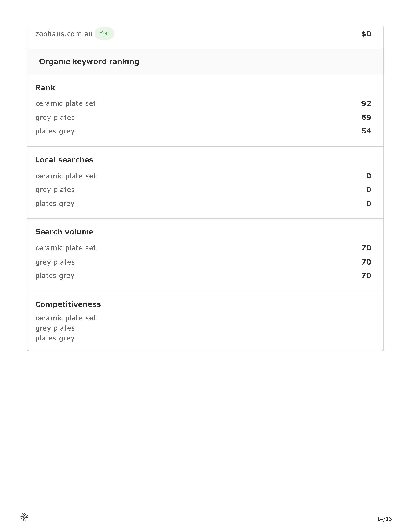
Task: Select 'ceramic plate set' under Local searches
Action: point(66,176)
